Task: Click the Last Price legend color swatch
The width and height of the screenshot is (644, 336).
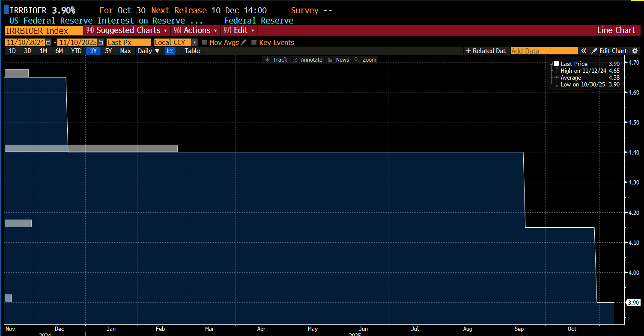Action: 557,64
